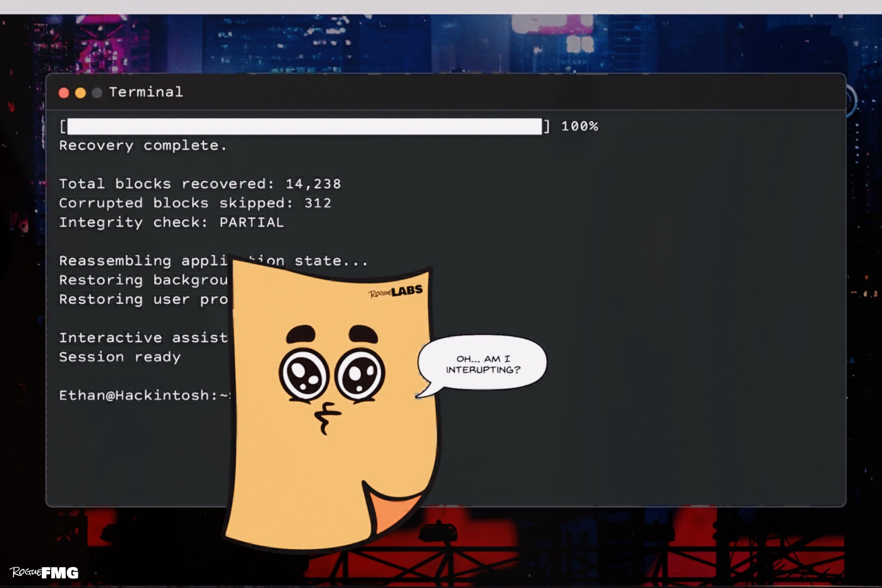
Task: Select the 'Session ready' line
Action: tap(120, 357)
